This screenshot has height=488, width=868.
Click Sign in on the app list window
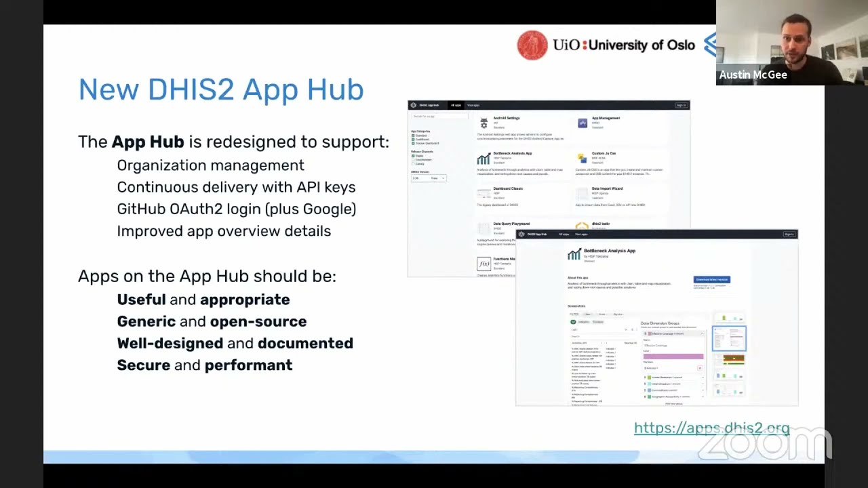pos(681,105)
